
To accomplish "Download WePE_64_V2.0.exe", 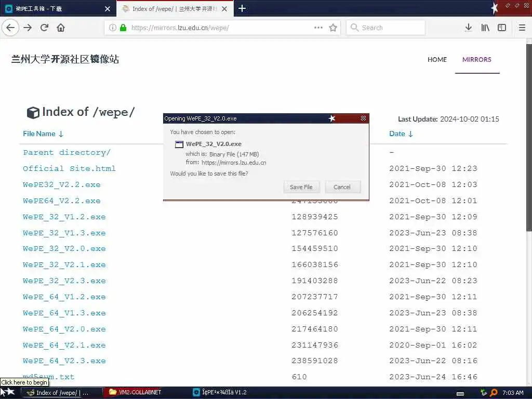I will pyautogui.click(x=64, y=329).
